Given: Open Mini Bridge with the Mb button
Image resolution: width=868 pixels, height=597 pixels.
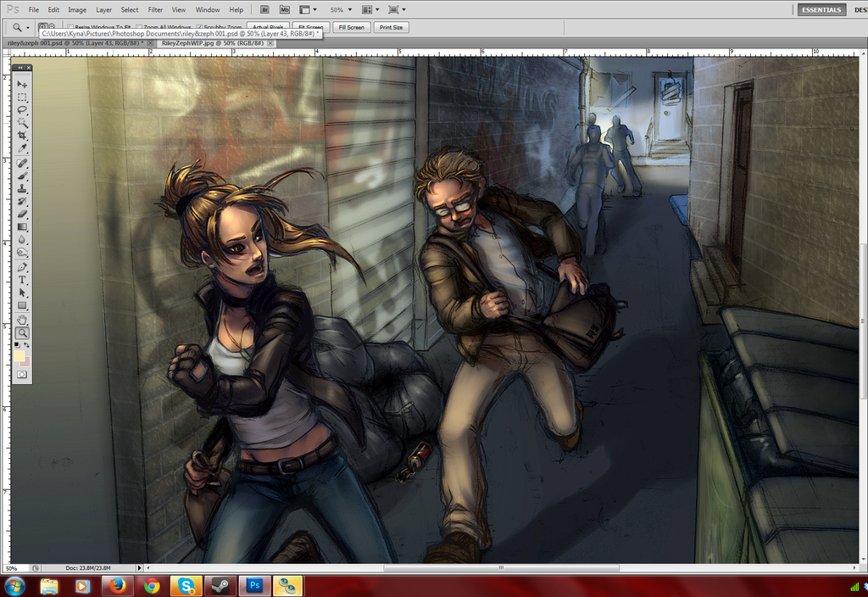Looking at the screenshot, I should point(285,9).
